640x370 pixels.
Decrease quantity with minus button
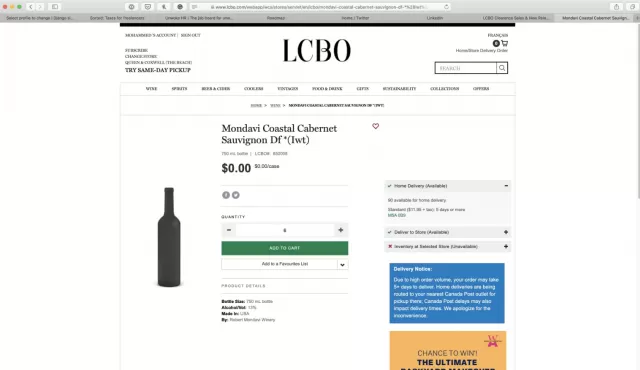pos(229,230)
